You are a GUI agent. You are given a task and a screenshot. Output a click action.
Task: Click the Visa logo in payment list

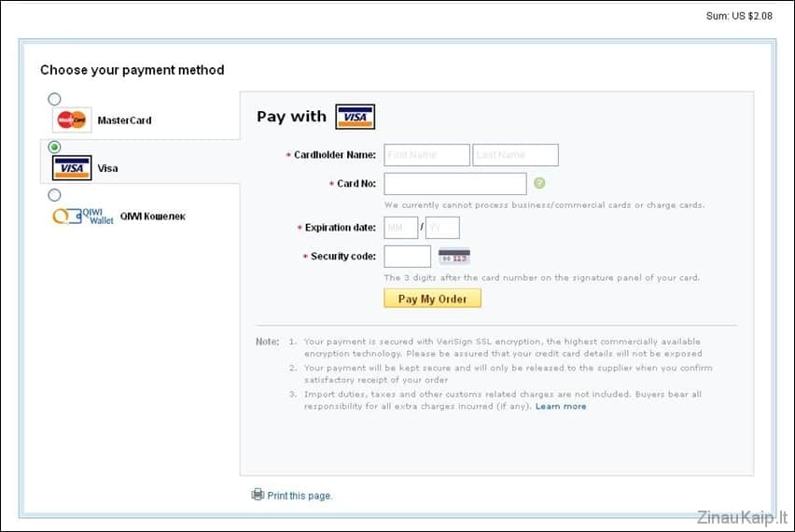(x=72, y=168)
